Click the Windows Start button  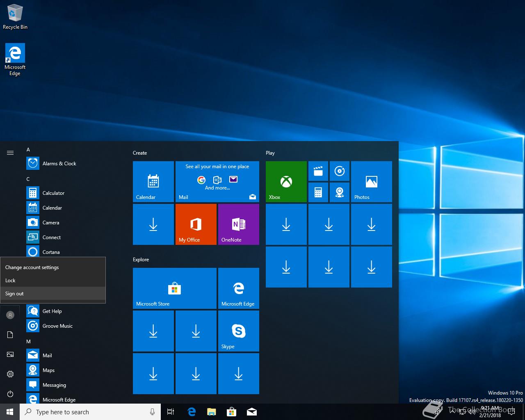click(10, 412)
